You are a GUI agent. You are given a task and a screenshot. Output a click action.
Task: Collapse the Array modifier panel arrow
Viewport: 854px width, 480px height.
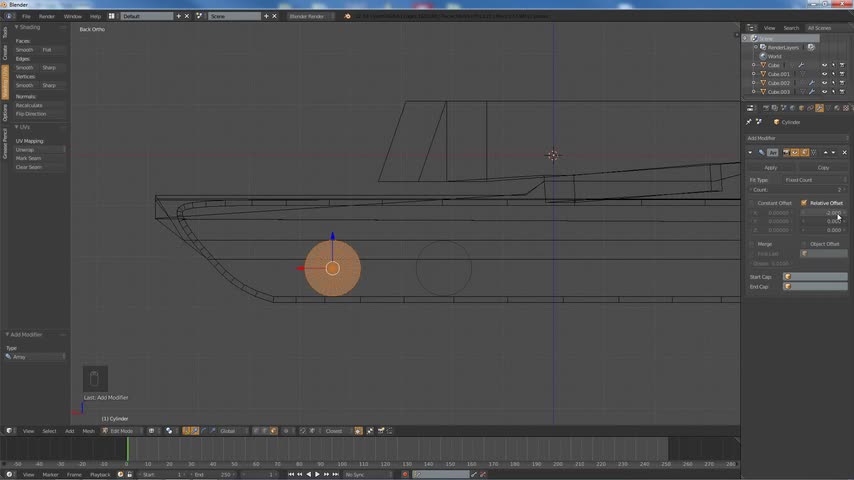tap(750, 153)
